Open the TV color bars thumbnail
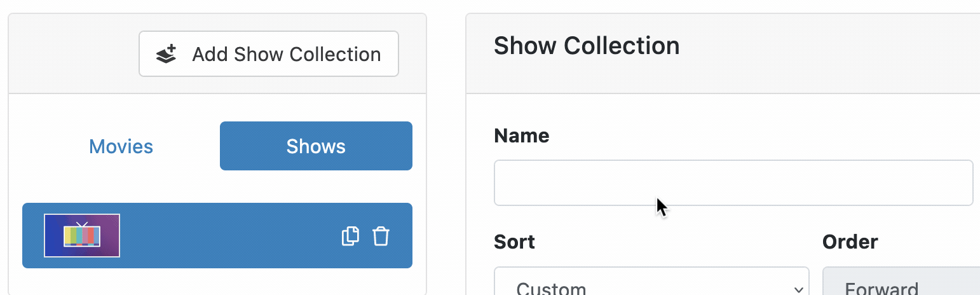The image size is (980, 295). point(82,236)
